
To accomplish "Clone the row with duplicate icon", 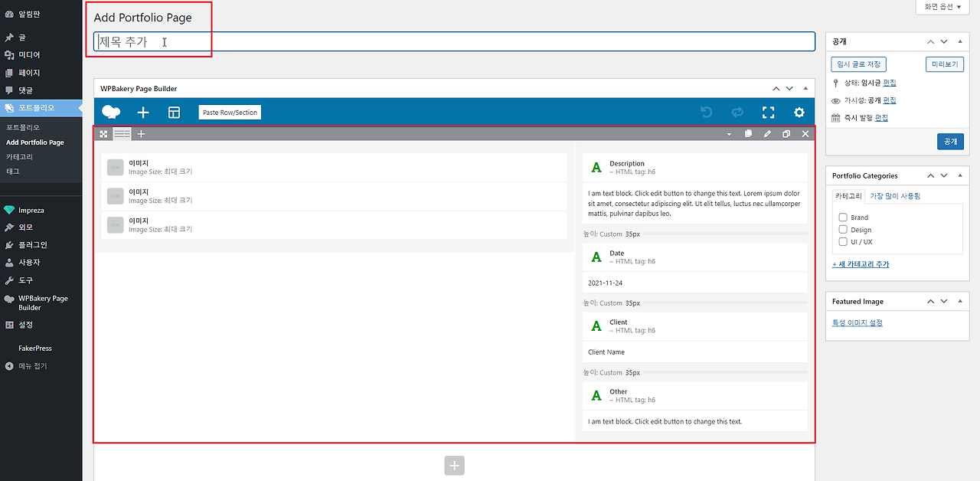I will 786,134.
